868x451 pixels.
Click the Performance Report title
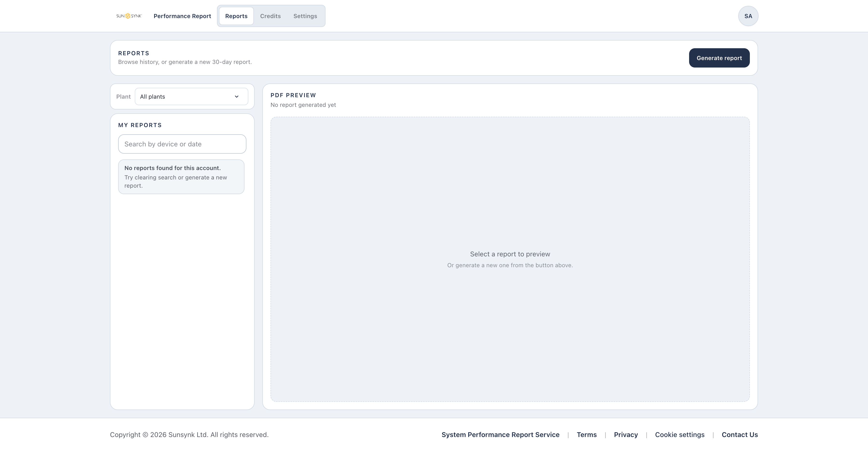[182, 16]
